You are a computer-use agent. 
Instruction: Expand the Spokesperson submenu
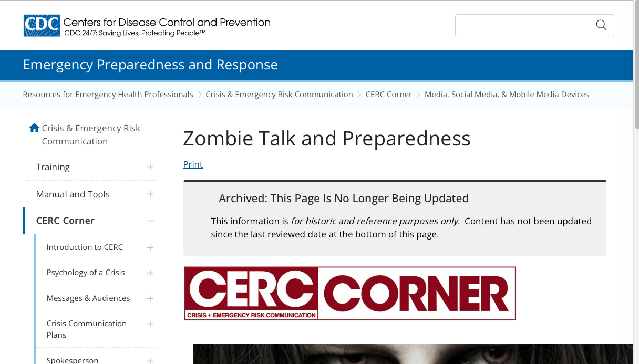(150, 360)
